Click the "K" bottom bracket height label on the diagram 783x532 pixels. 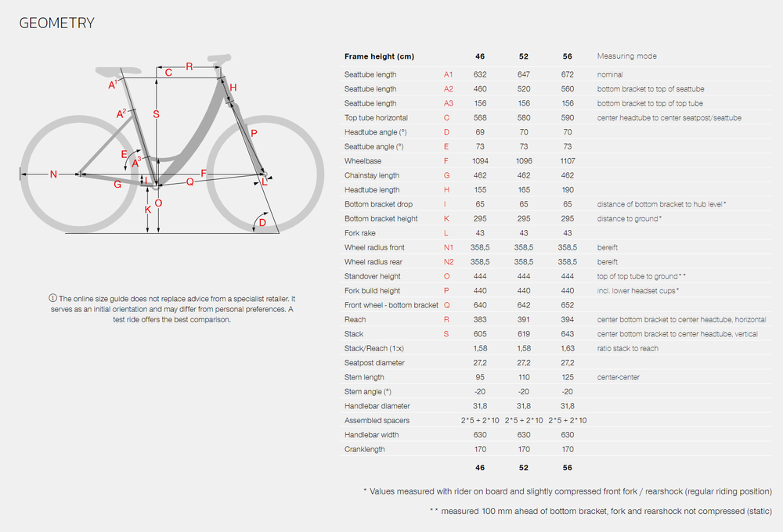click(x=148, y=210)
